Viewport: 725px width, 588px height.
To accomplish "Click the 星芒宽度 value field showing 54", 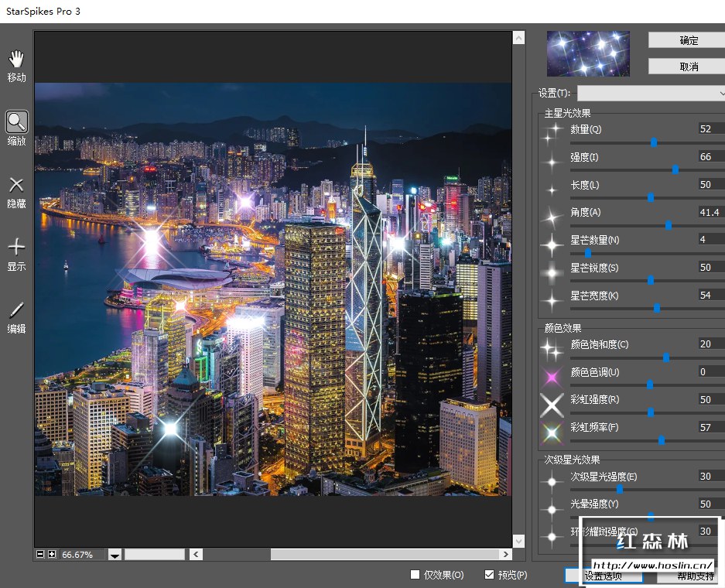I will 711,295.
